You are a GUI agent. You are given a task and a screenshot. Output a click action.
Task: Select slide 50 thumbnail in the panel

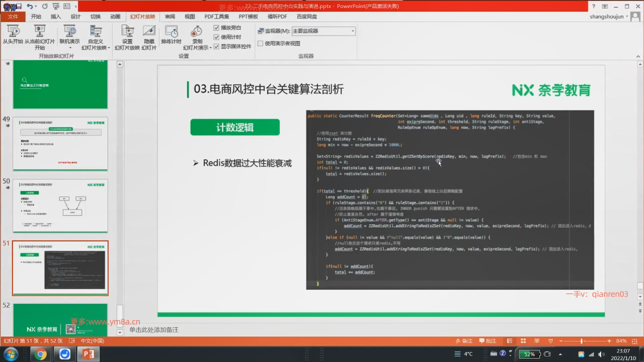60,206
